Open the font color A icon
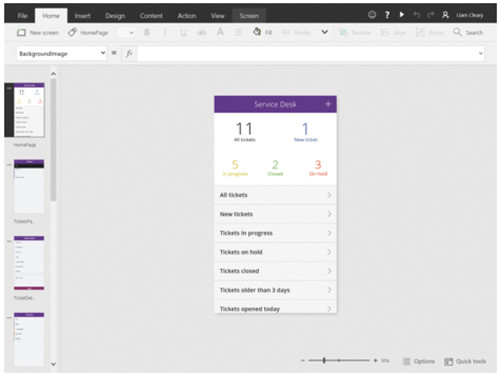 pyautogui.click(x=220, y=32)
